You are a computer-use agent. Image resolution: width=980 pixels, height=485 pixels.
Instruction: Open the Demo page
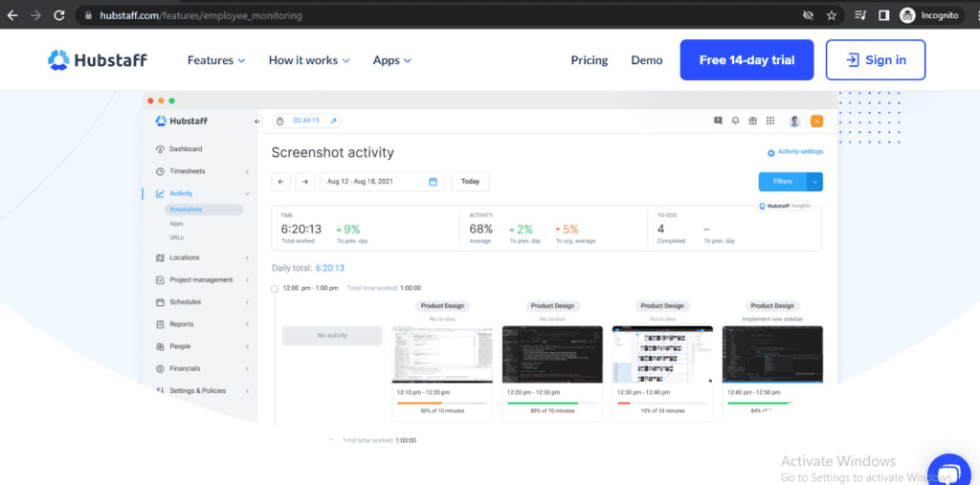coord(647,60)
